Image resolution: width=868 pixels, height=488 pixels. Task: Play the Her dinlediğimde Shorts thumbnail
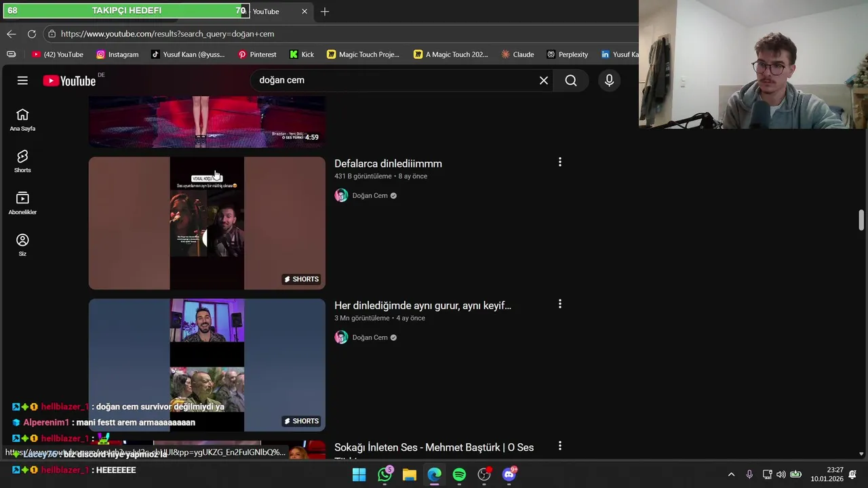pos(207,365)
